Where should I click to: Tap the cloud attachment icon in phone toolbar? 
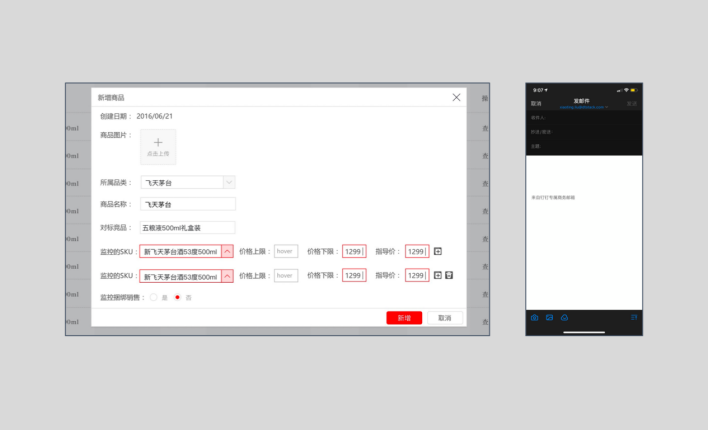click(564, 318)
